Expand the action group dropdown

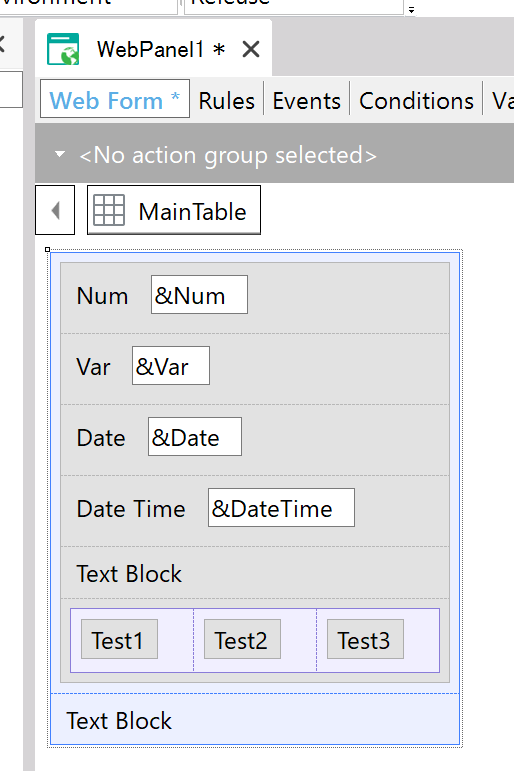pyautogui.click(x=60, y=154)
